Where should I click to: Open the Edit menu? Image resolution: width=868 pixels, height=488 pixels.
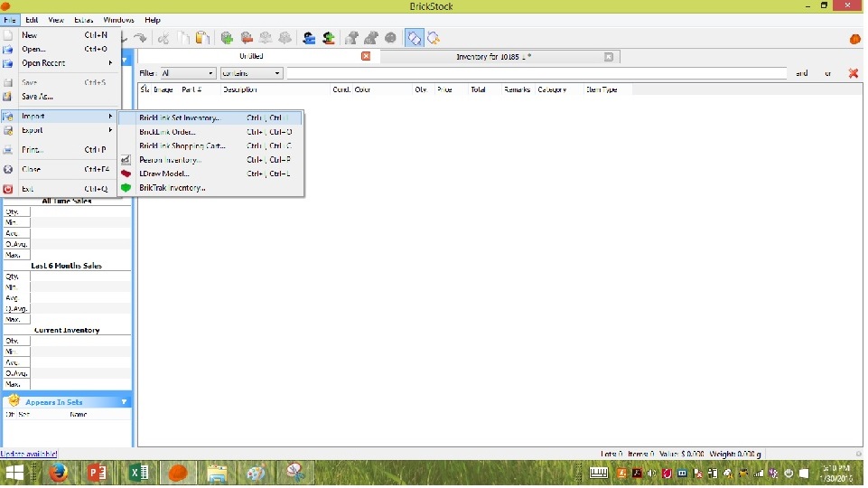32,20
